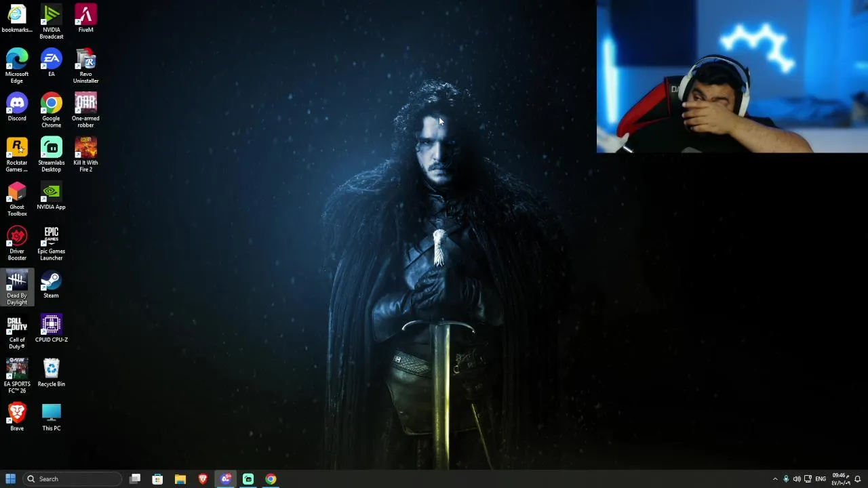Open Brave from the taskbar

click(203, 479)
